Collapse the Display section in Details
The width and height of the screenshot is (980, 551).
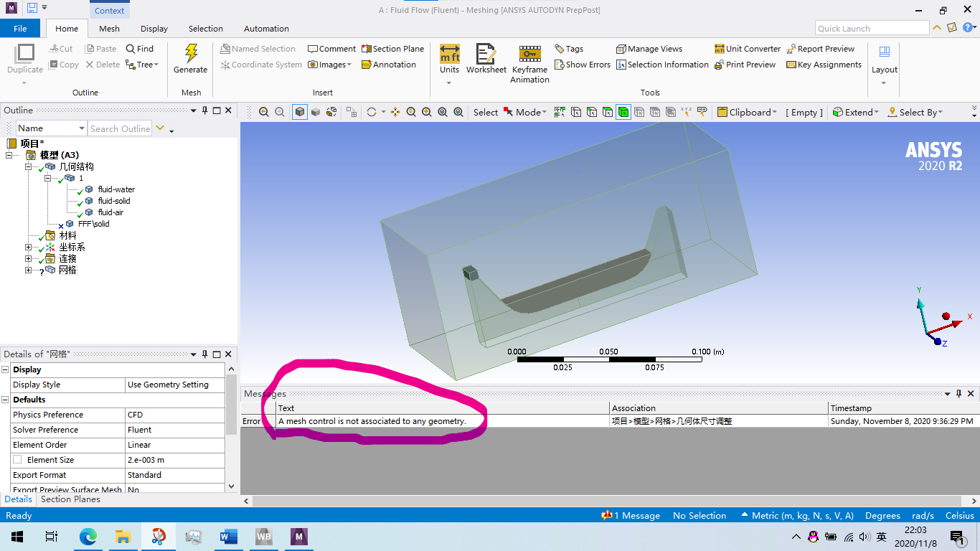coord(6,369)
